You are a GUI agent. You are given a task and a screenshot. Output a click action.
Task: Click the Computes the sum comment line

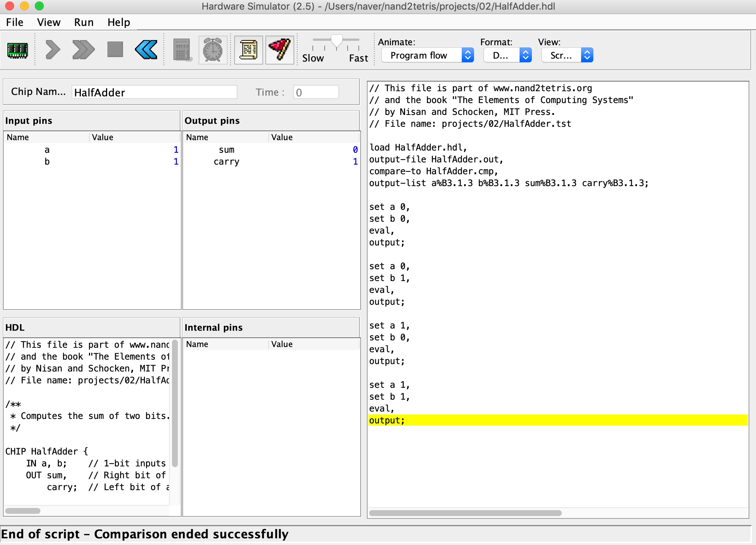coord(90,416)
